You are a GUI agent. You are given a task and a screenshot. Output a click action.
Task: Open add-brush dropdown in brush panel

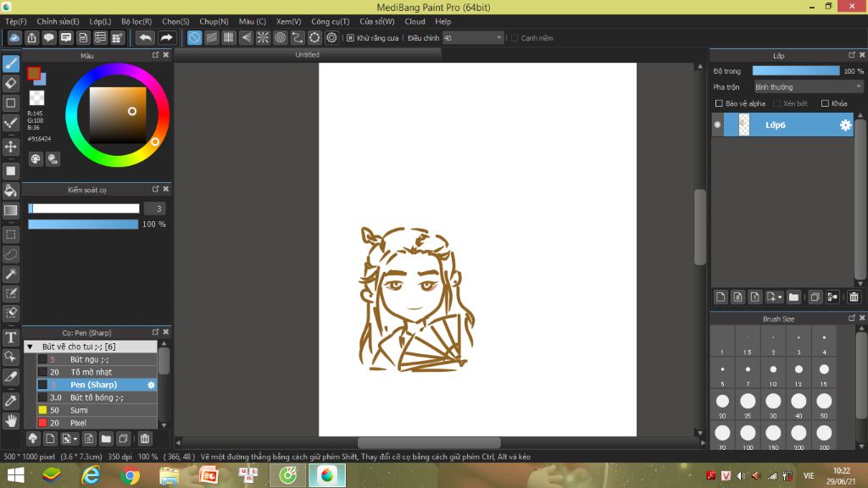(x=75, y=439)
